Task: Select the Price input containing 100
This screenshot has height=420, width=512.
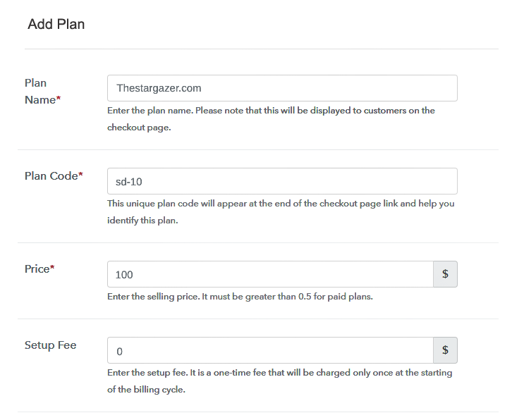Action: [270, 274]
